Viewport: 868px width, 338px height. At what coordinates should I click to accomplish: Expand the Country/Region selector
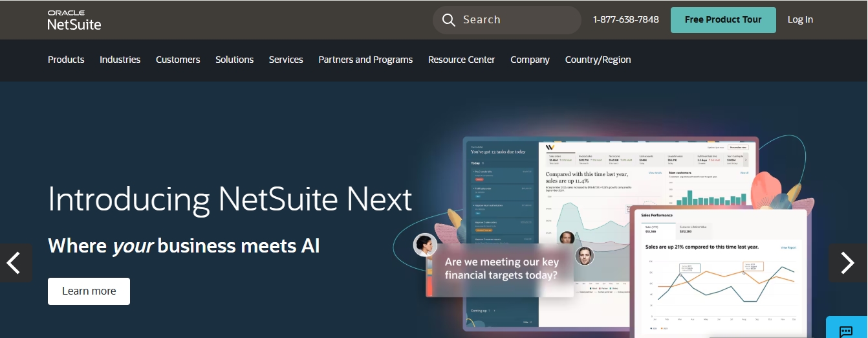598,60
